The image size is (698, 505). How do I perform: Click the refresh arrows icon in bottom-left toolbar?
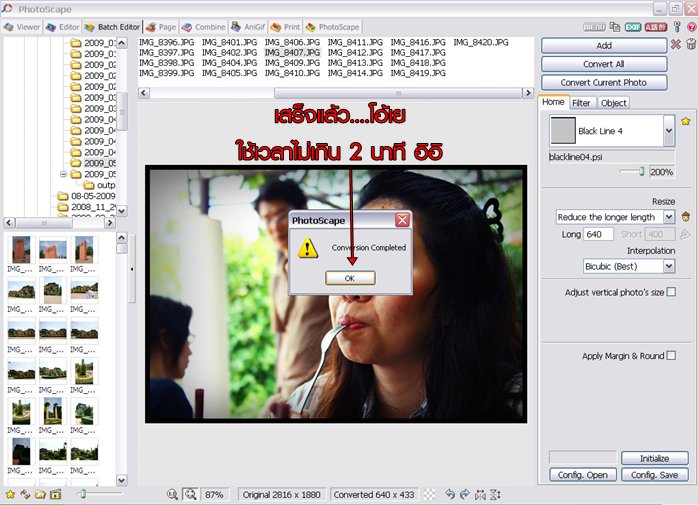(x=25, y=494)
